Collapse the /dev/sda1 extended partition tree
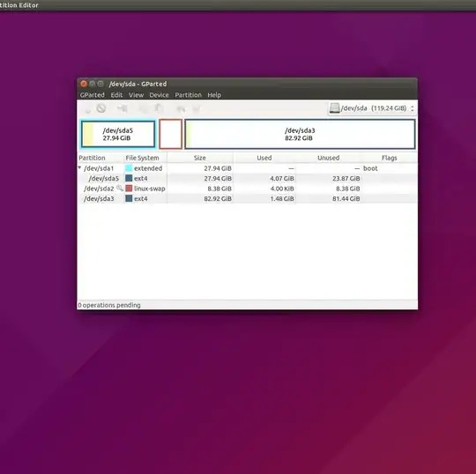 [x=79, y=167]
